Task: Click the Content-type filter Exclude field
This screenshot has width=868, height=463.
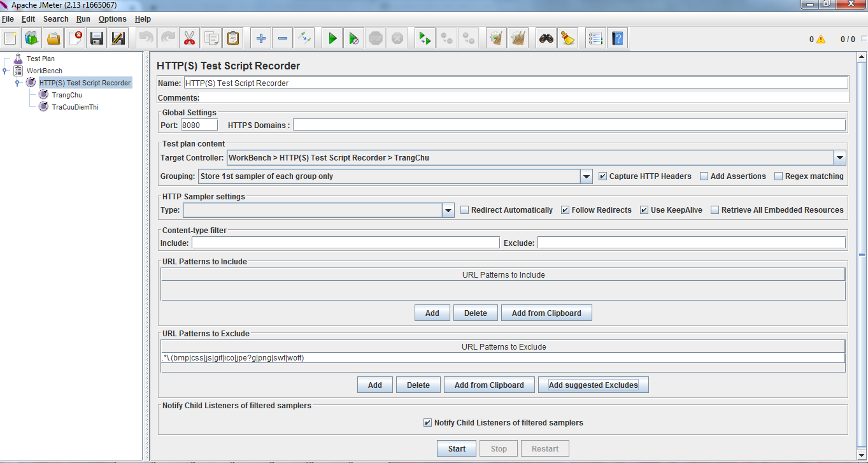Action: [x=692, y=243]
